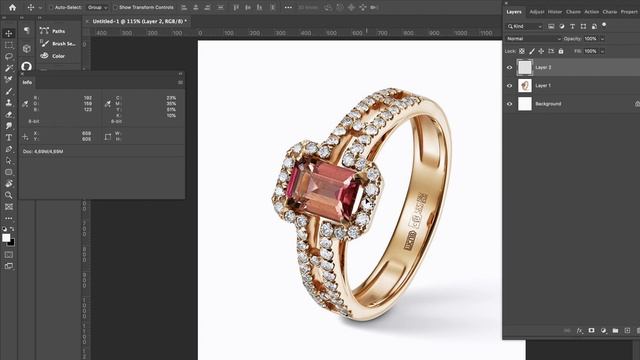
Task: Hide Layer 1 using its eye icon
Action: (x=509, y=86)
